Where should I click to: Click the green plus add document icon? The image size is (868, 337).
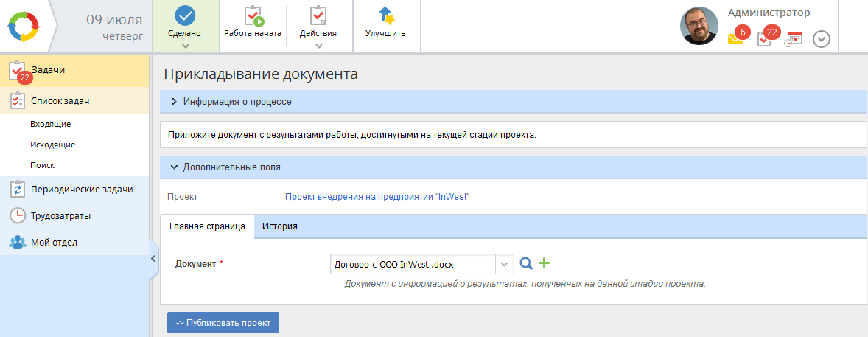tap(545, 263)
